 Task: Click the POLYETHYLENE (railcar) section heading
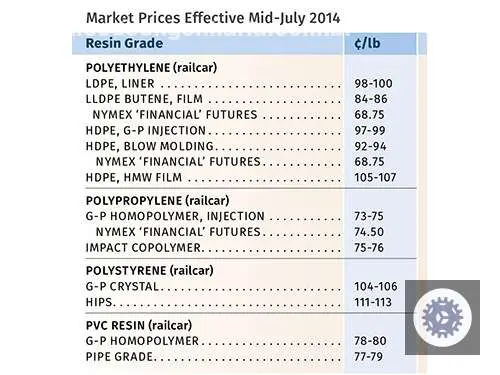pyautogui.click(x=151, y=68)
